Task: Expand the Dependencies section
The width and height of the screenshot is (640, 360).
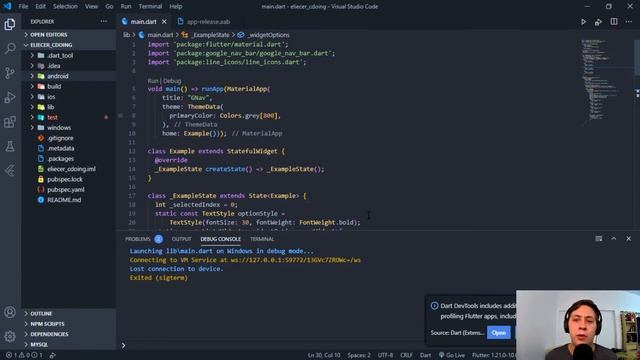Action: (x=69, y=334)
